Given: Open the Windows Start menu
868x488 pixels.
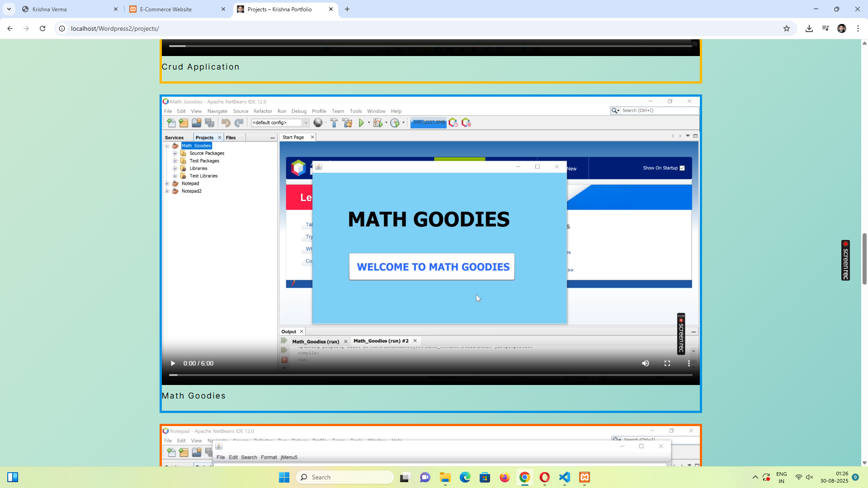Looking at the screenshot, I should (x=284, y=477).
